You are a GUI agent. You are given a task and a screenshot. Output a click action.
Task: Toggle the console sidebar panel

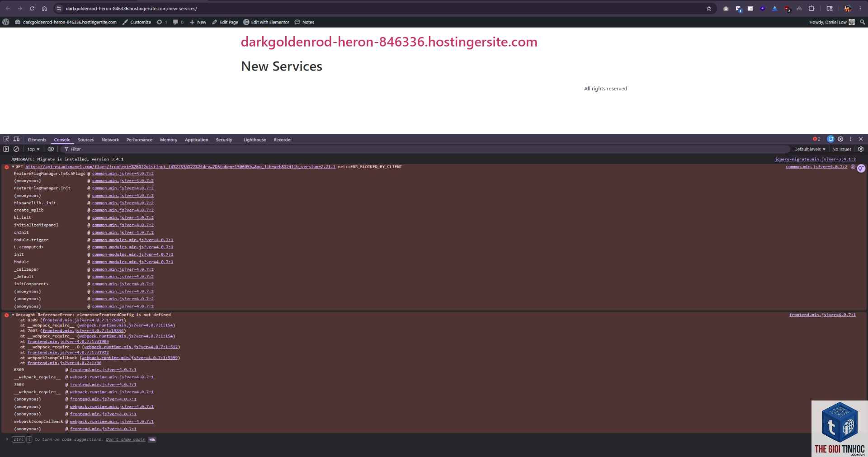point(6,149)
